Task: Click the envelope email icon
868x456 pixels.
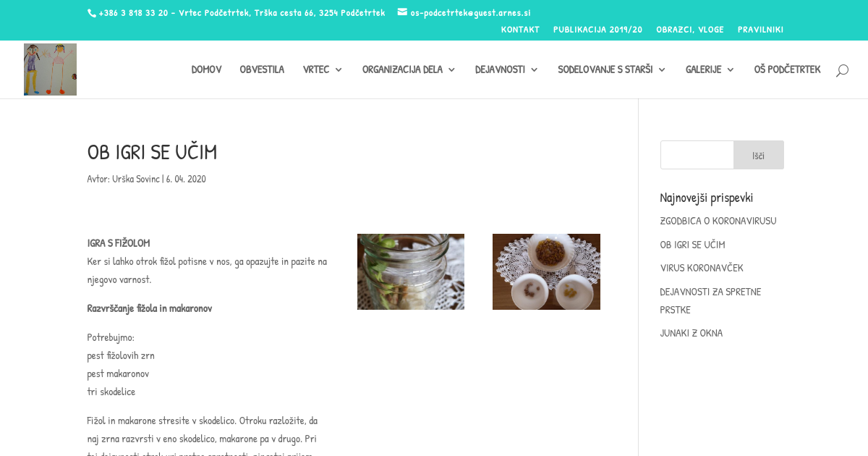Action: coord(402,12)
